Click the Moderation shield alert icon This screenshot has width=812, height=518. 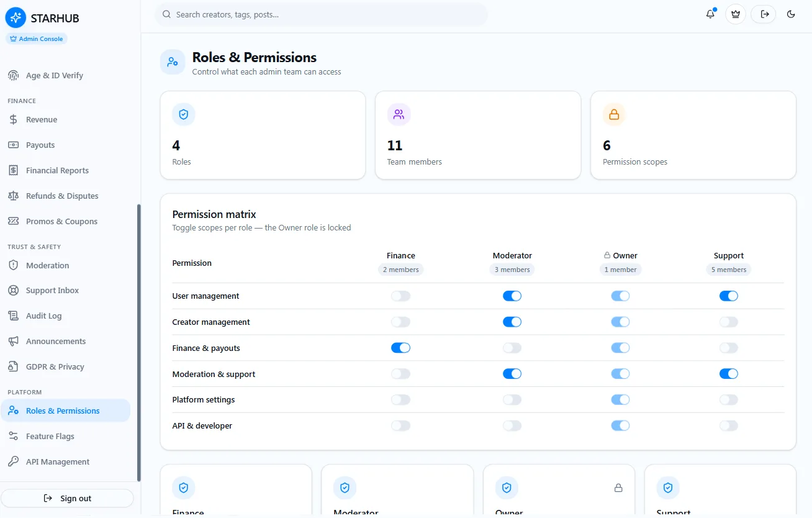tap(13, 265)
